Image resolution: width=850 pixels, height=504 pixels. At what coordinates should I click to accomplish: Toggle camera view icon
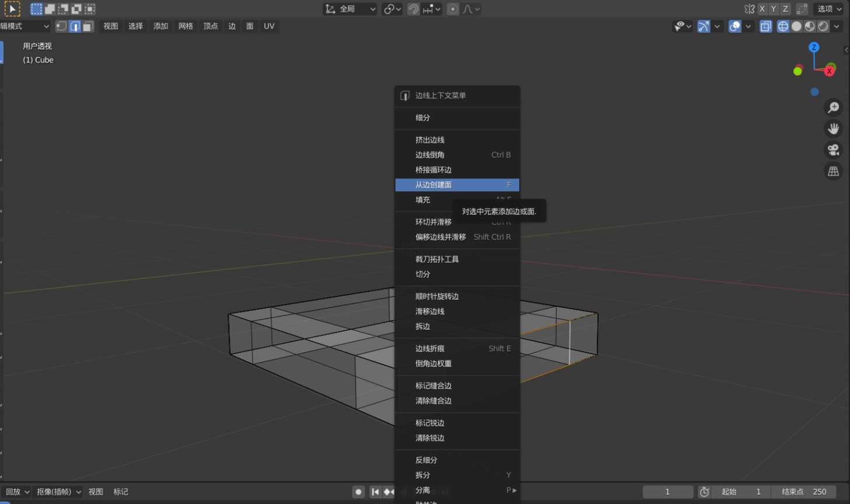click(833, 150)
